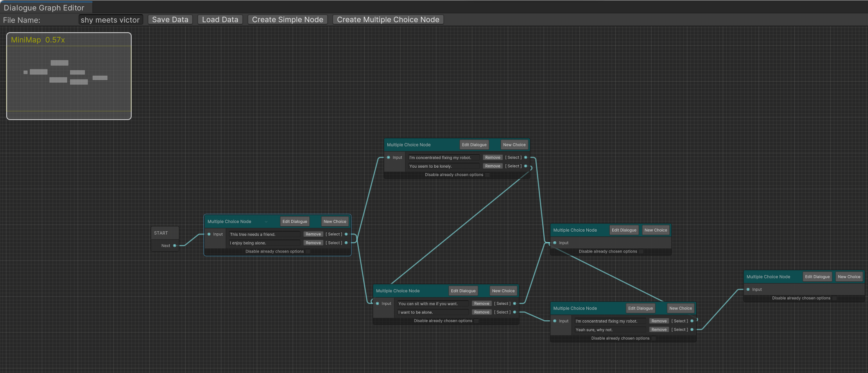Click output port for "You can sit with me if you want."
The height and width of the screenshot is (373, 868).
coord(514,304)
